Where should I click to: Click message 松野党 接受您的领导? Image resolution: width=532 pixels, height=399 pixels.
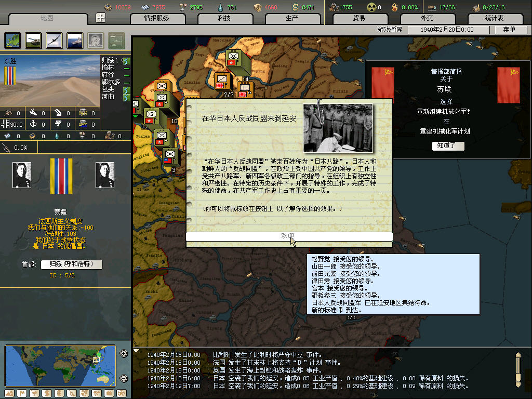[343, 259]
